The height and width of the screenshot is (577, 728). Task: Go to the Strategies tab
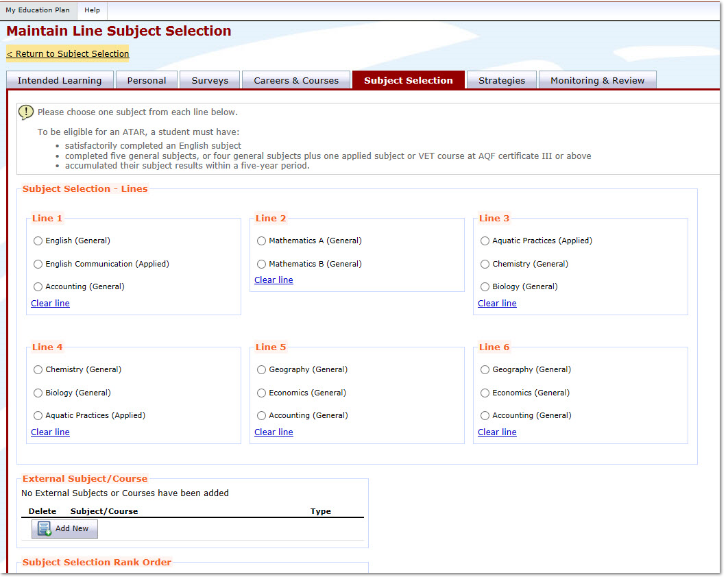(502, 80)
